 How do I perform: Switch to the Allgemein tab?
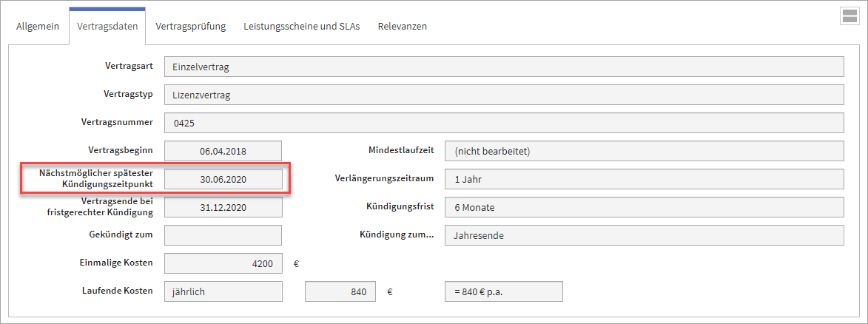pyautogui.click(x=38, y=26)
